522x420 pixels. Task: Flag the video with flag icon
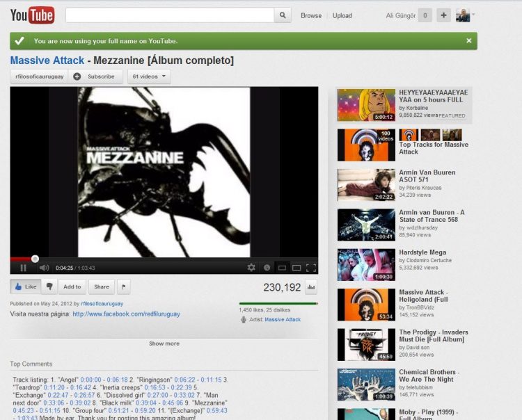123,286
